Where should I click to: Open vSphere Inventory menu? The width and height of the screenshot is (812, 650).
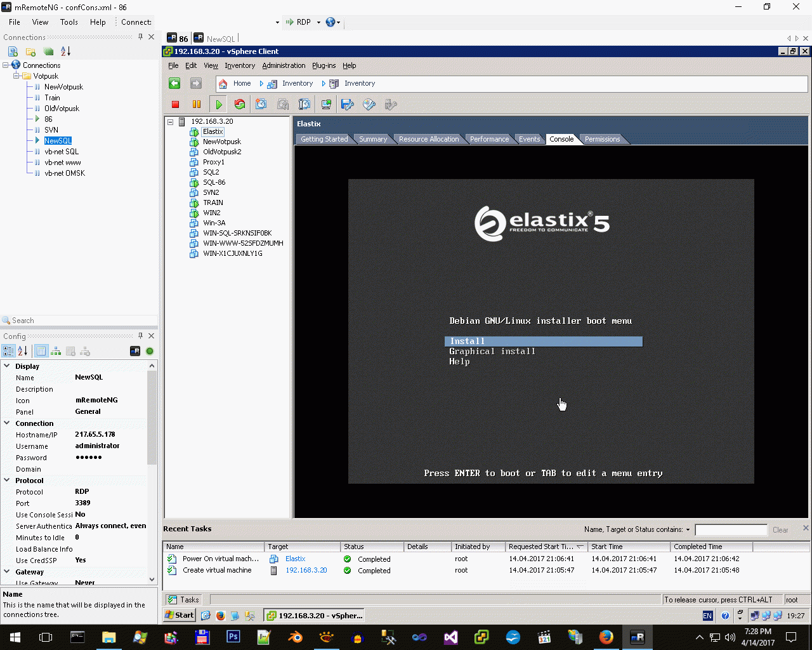(x=240, y=65)
